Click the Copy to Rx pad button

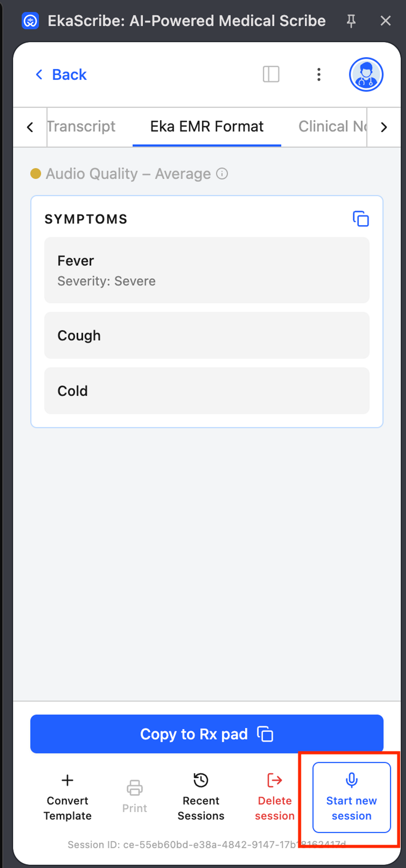(206, 734)
